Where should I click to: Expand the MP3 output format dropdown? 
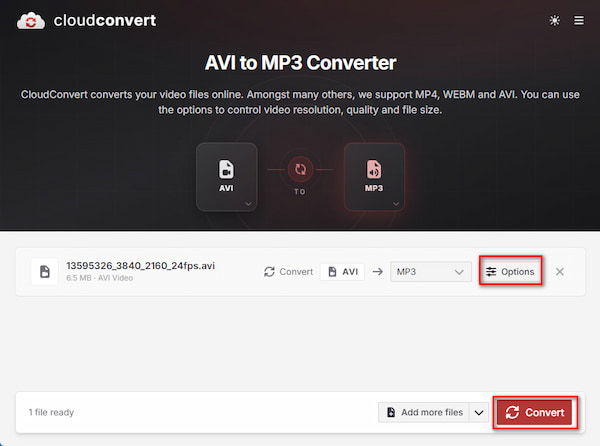point(430,272)
